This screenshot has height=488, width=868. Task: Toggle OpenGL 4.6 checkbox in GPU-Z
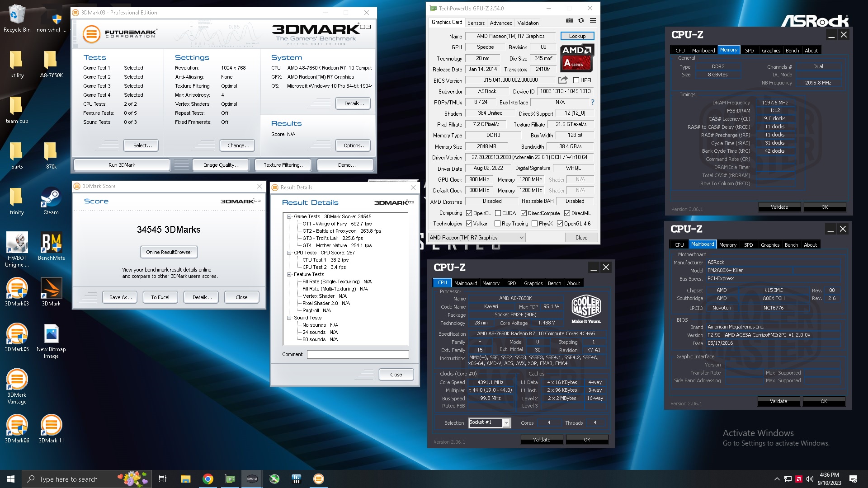(x=560, y=224)
